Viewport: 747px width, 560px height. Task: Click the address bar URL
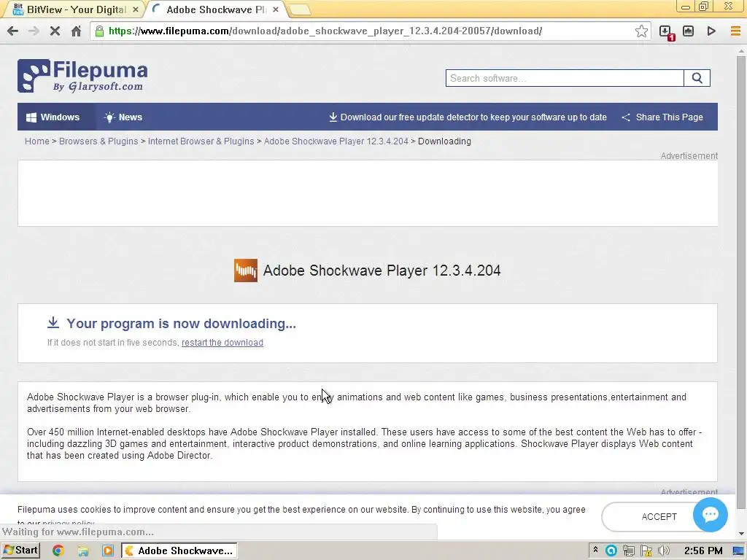[325, 31]
